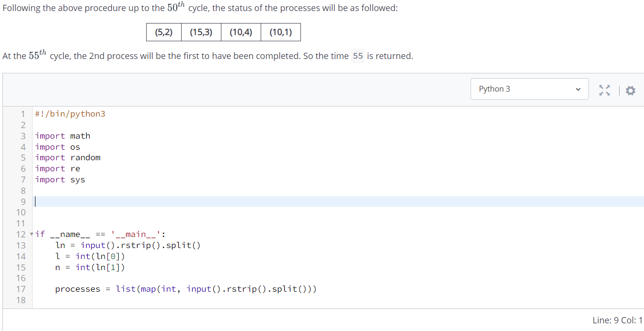Click the 'import re' line
644x331 pixels.
(57, 168)
